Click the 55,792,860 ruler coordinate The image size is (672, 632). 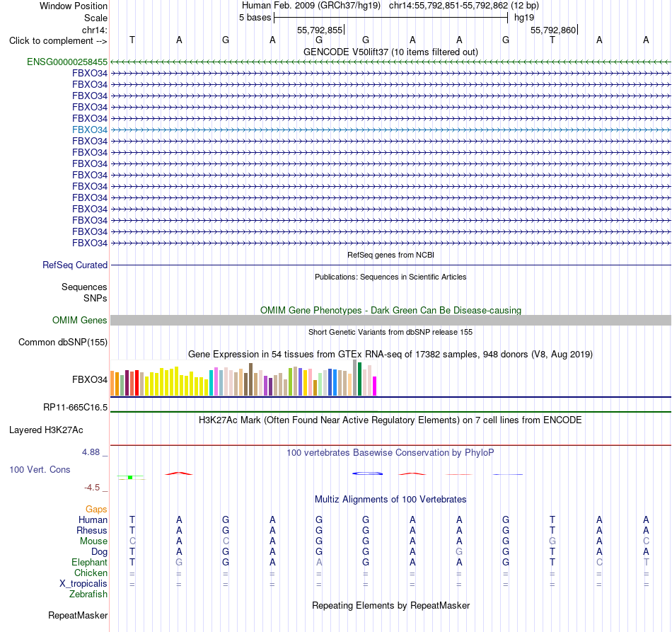pyautogui.click(x=553, y=30)
